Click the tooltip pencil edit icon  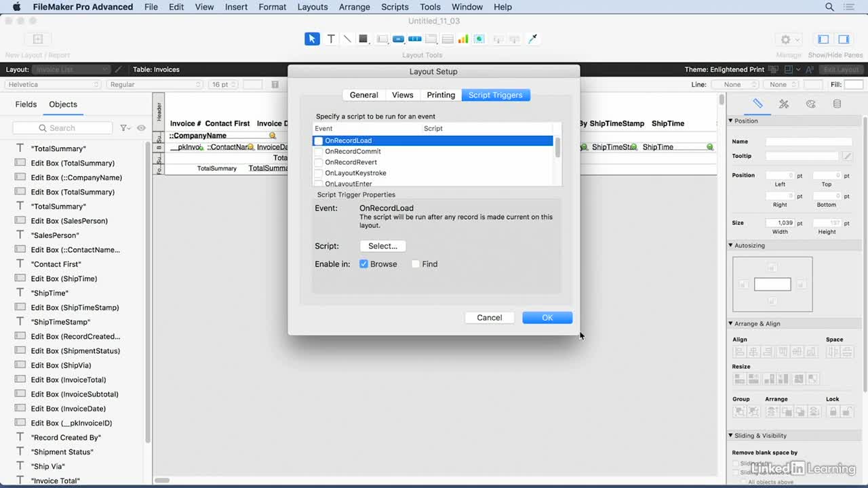[x=847, y=156]
